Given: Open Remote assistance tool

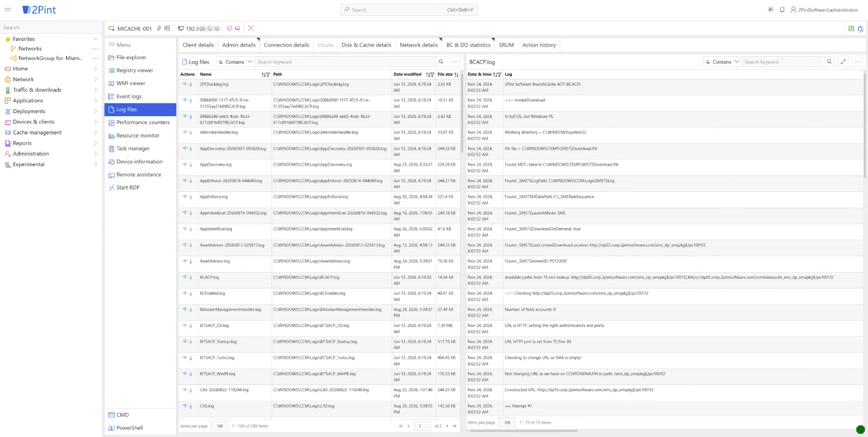Looking at the screenshot, I should coord(140,175).
